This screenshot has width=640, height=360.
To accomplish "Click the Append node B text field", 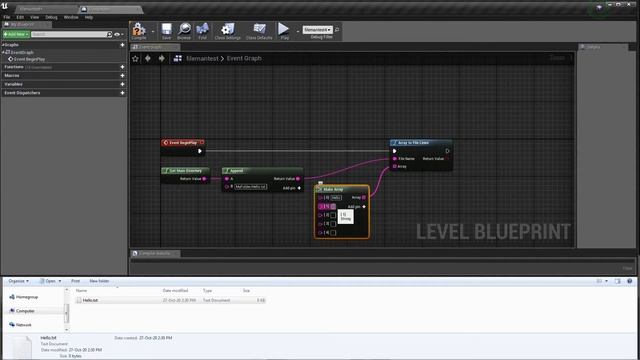I will coord(251,187).
